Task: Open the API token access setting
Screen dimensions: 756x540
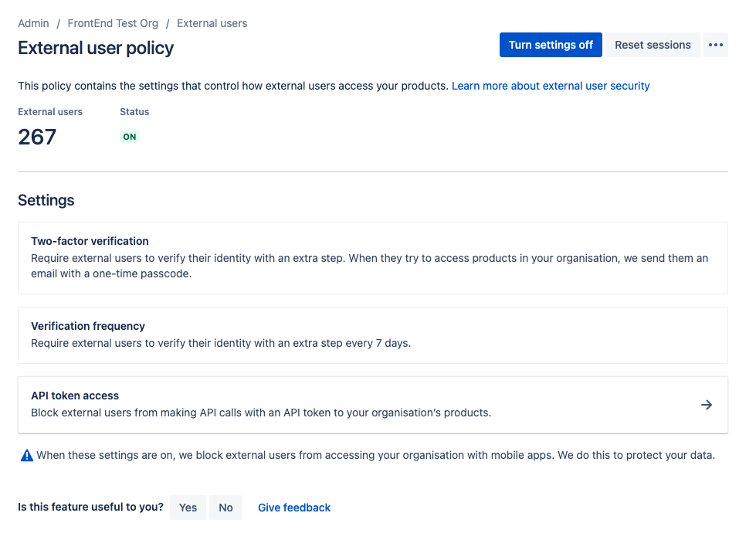Action: (x=372, y=404)
